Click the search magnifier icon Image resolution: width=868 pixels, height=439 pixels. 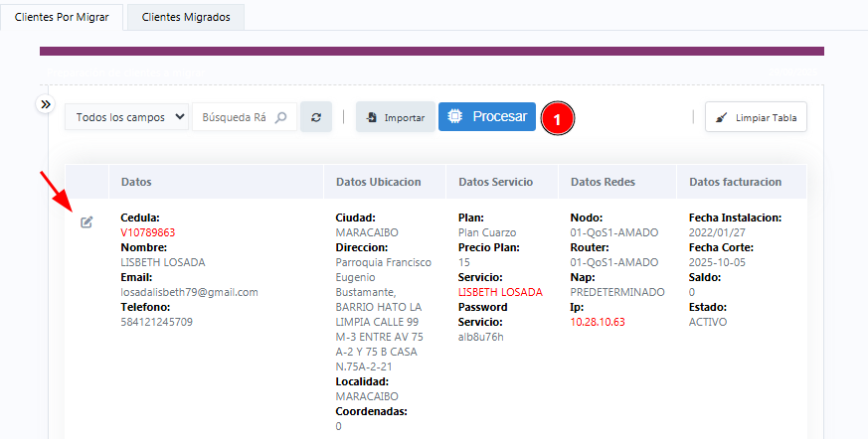tap(281, 117)
